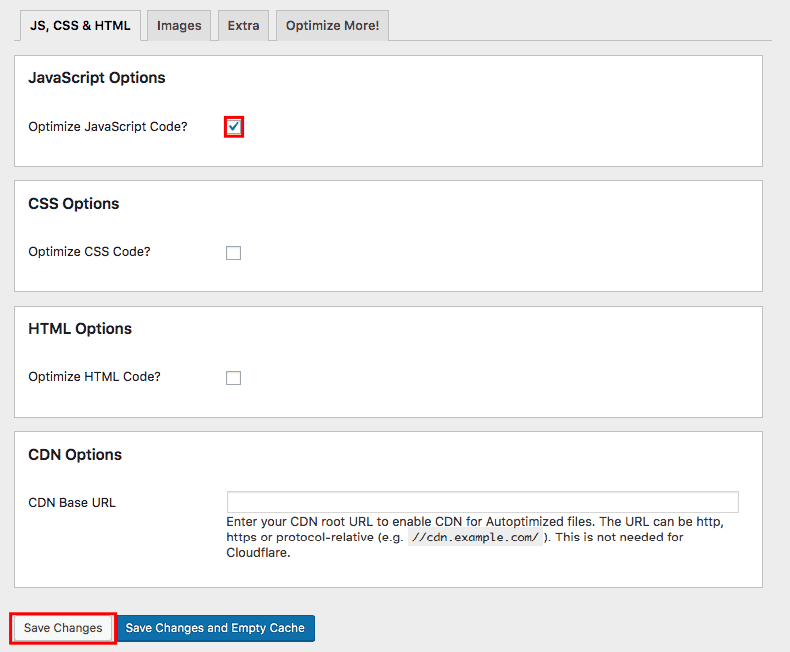Screen dimensions: 790x652
Task: Switch to the Images tab
Action: [x=179, y=26]
